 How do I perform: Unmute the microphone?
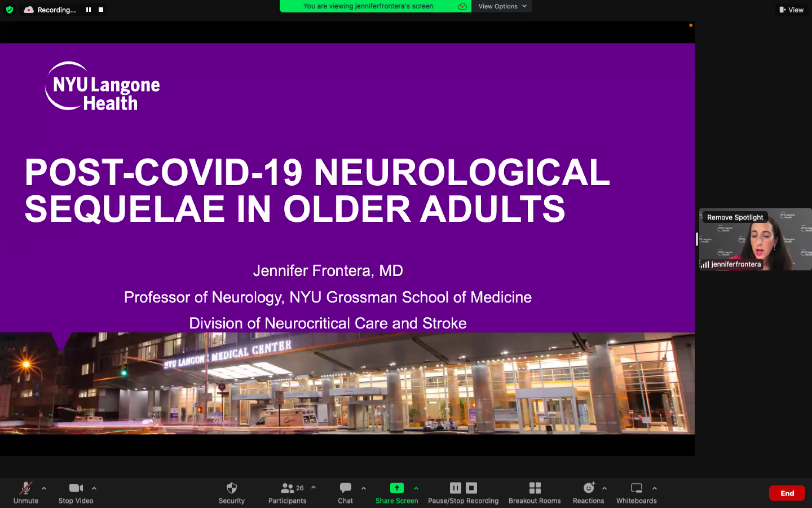[26, 493]
